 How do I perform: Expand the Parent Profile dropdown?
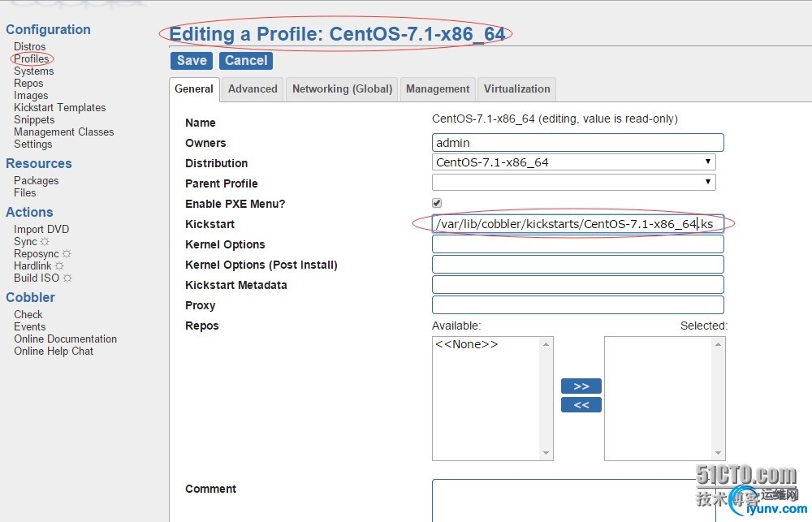573,183
